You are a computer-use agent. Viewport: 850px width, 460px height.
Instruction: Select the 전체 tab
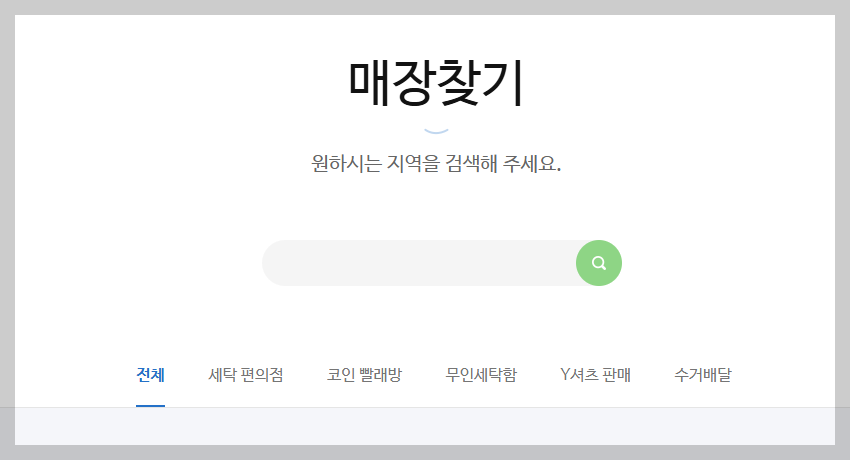150,375
